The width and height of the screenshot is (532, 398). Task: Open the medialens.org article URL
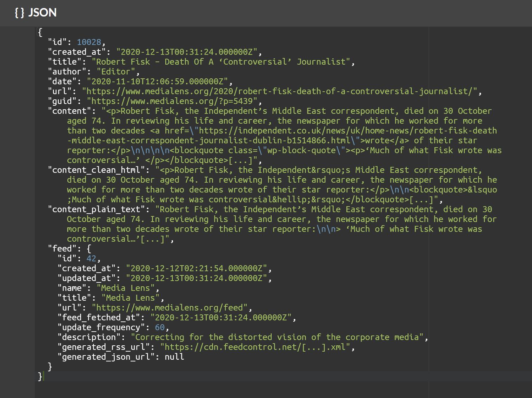(x=281, y=91)
